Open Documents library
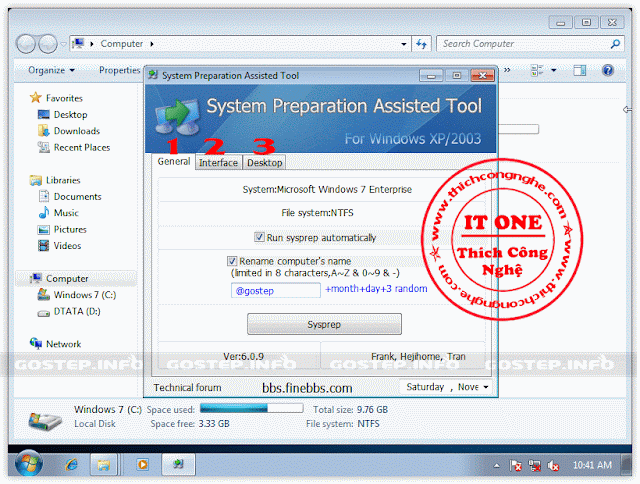The image size is (640, 484). pyautogui.click(x=78, y=197)
